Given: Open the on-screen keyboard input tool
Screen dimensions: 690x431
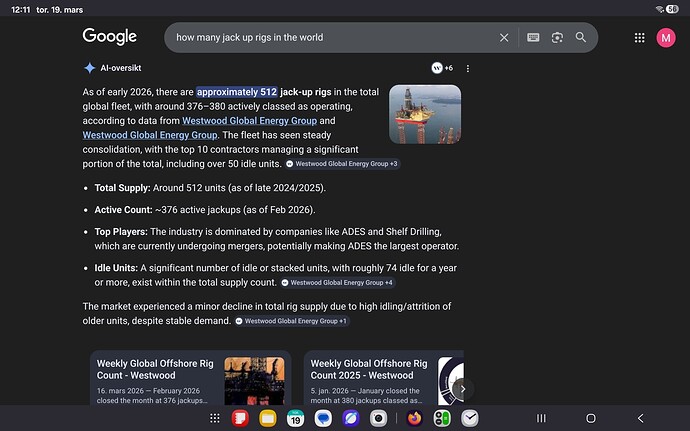Looking at the screenshot, I should [x=533, y=37].
